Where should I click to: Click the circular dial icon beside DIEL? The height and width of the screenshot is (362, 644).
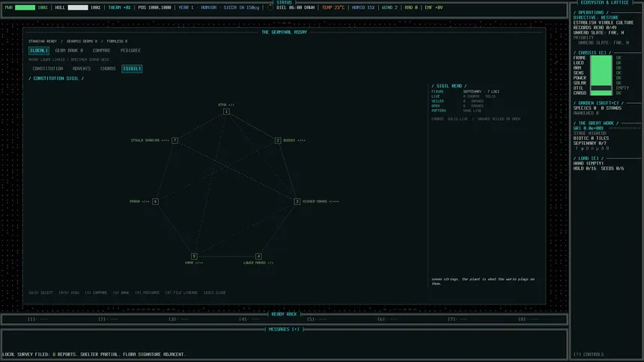tap(270, 7)
